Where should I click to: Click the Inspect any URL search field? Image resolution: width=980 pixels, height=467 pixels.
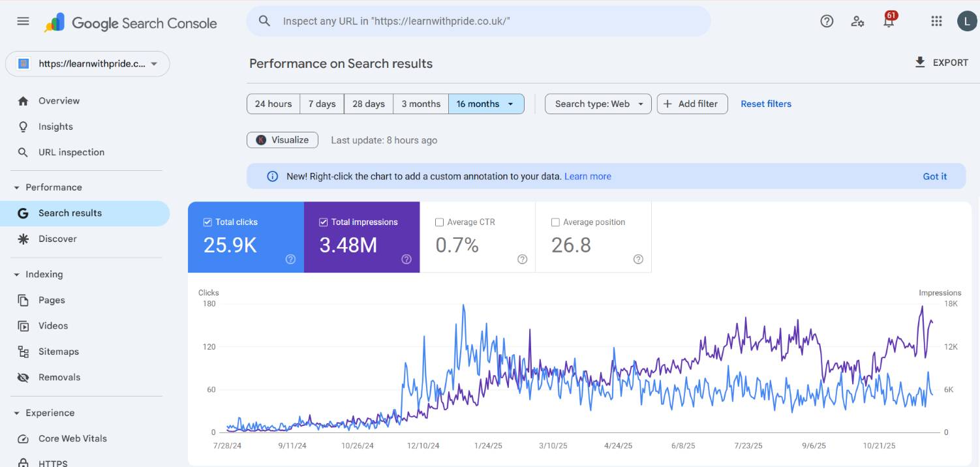[478, 21]
